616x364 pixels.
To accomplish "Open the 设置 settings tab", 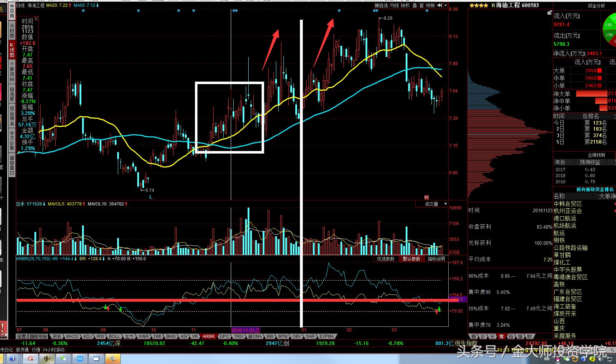I will click(22, 336).
